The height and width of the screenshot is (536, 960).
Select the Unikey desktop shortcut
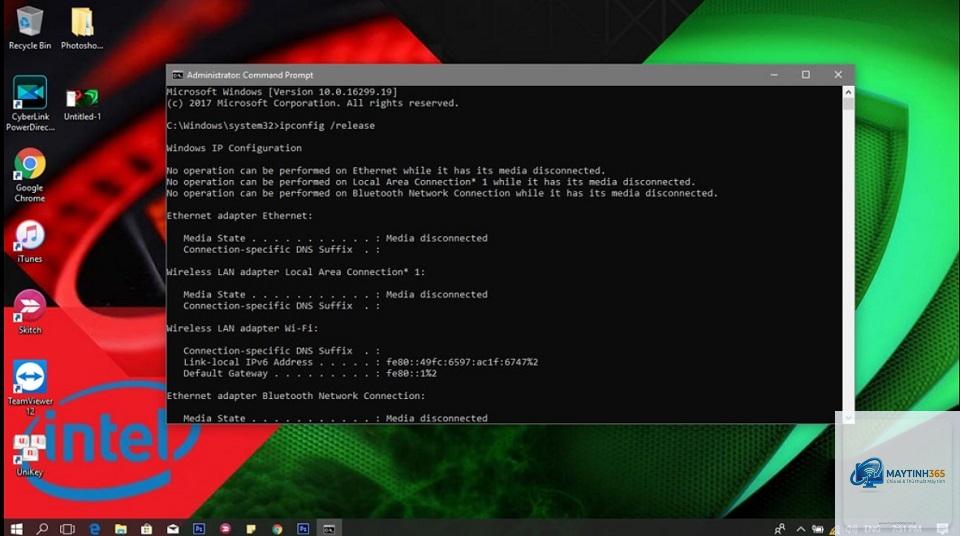tap(29, 455)
